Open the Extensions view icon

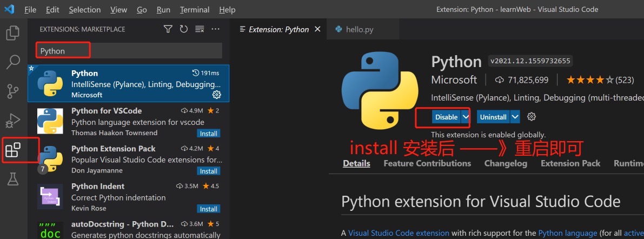point(13,150)
